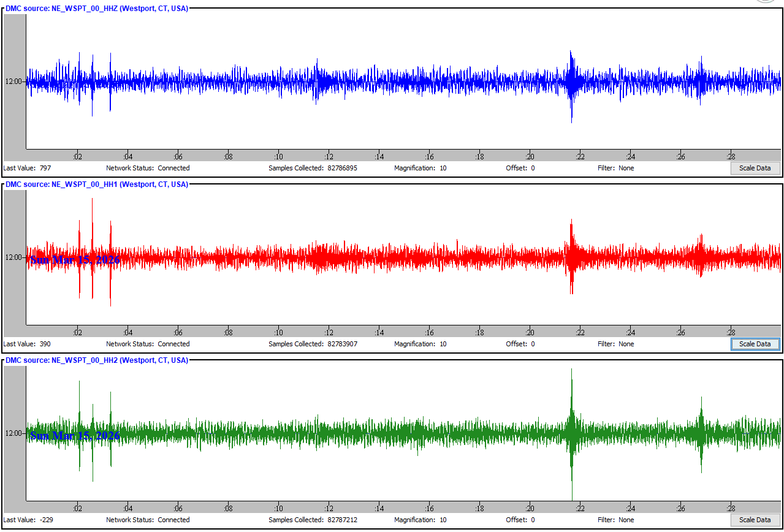Select the NE_WSPT_00_HH2 source title
The image size is (784, 532).
tap(97, 360)
